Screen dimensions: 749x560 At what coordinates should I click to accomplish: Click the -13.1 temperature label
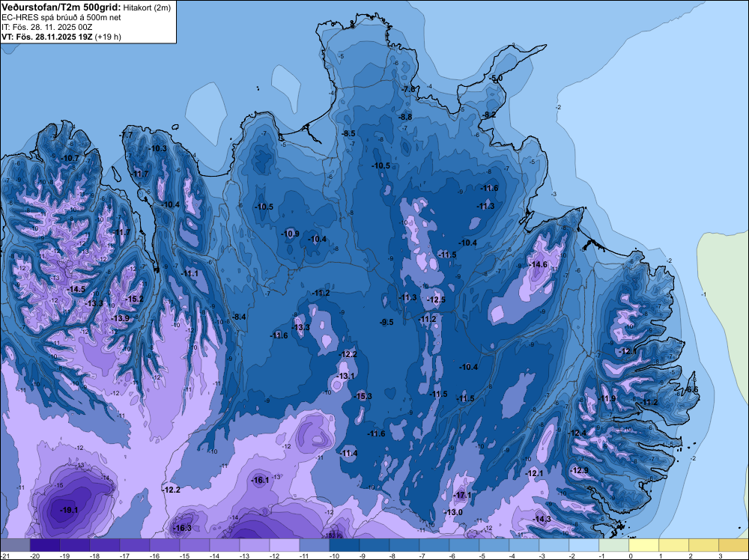pyautogui.click(x=346, y=376)
